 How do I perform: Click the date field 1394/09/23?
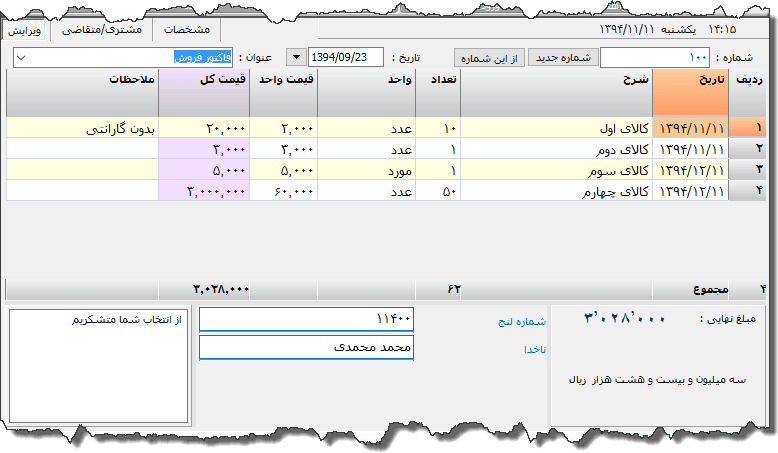pos(346,58)
